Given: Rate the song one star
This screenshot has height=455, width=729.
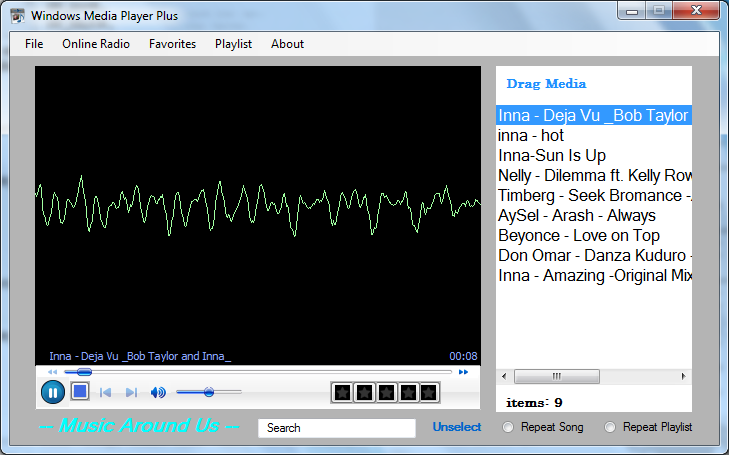Looking at the screenshot, I should pos(342,393).
